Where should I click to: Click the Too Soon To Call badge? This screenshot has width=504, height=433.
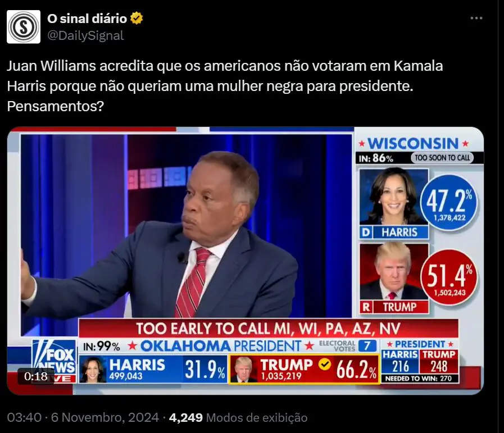coord(442,158)
